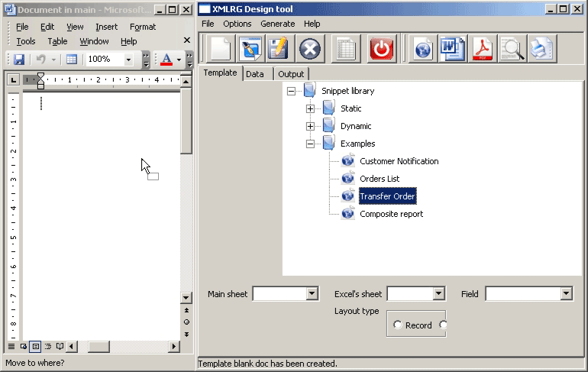Switch to Outline view icon

coord(47,346)
